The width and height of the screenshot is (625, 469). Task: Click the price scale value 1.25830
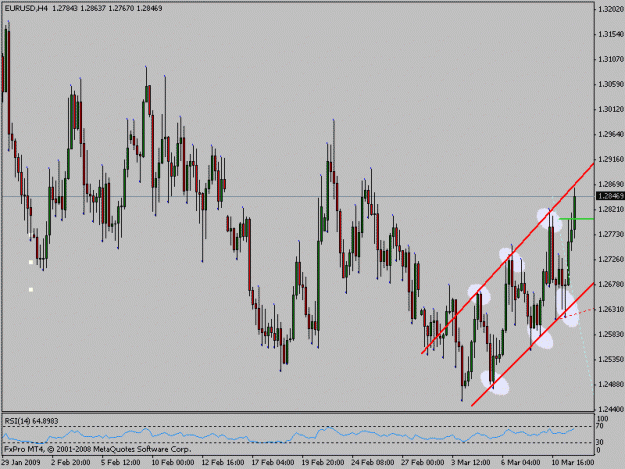[611, 334]
